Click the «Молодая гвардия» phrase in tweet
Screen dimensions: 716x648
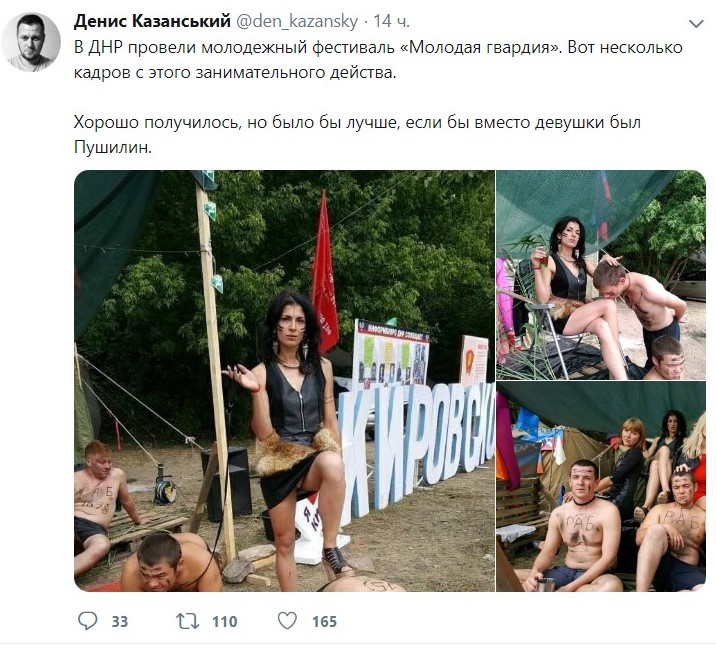pyautogui.click(x=481, y=47)
